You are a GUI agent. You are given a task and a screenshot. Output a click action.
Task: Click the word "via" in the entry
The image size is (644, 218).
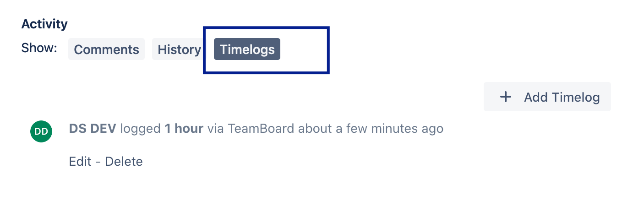point(215,129)
